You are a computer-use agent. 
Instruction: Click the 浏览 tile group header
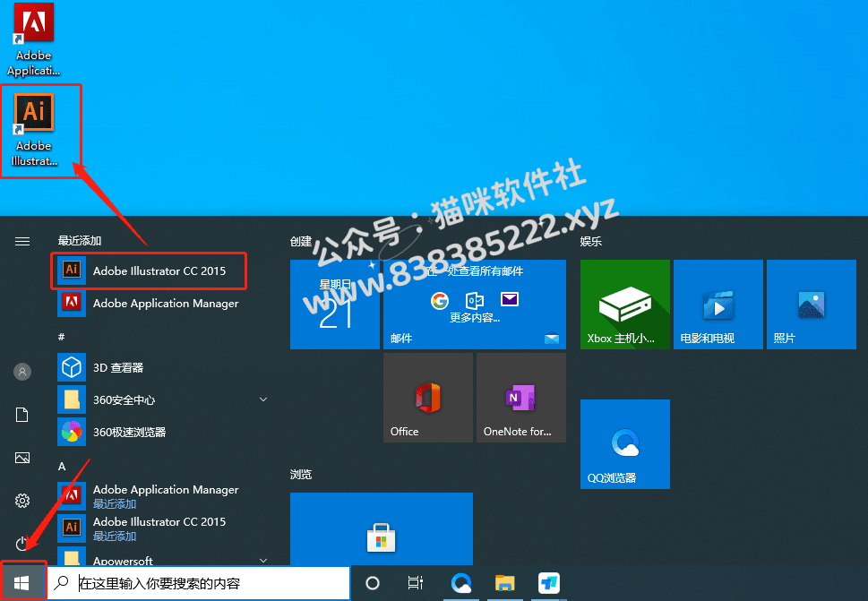pos(301,475)
